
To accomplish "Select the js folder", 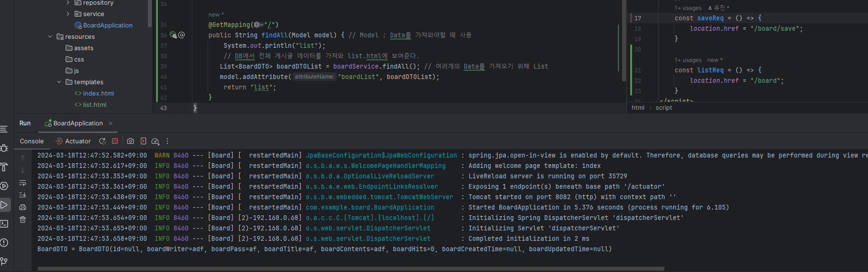I will [72, 70].
